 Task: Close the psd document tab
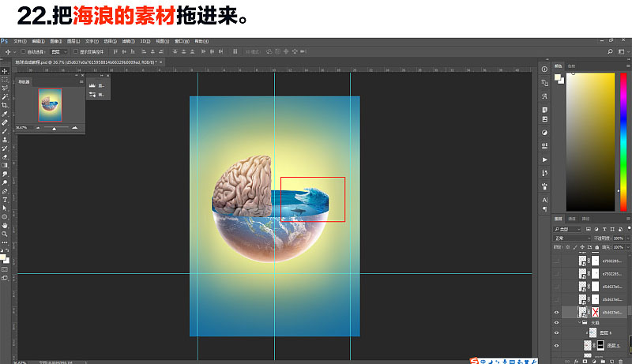[161, 62]
